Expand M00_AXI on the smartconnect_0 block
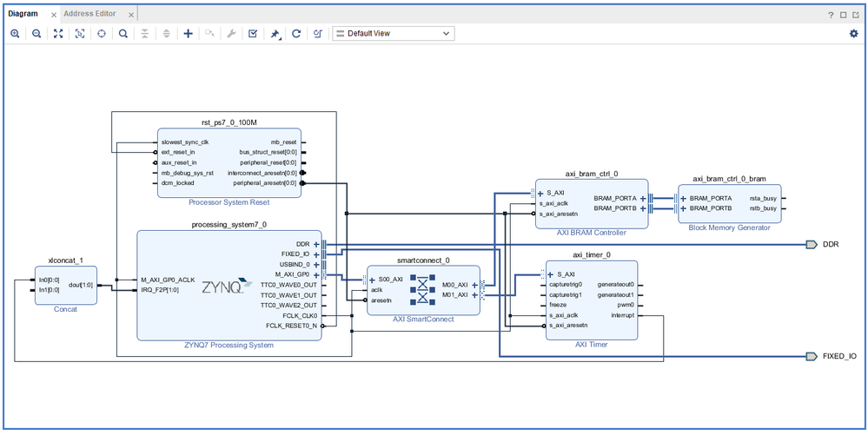 [x=474, y=284]
